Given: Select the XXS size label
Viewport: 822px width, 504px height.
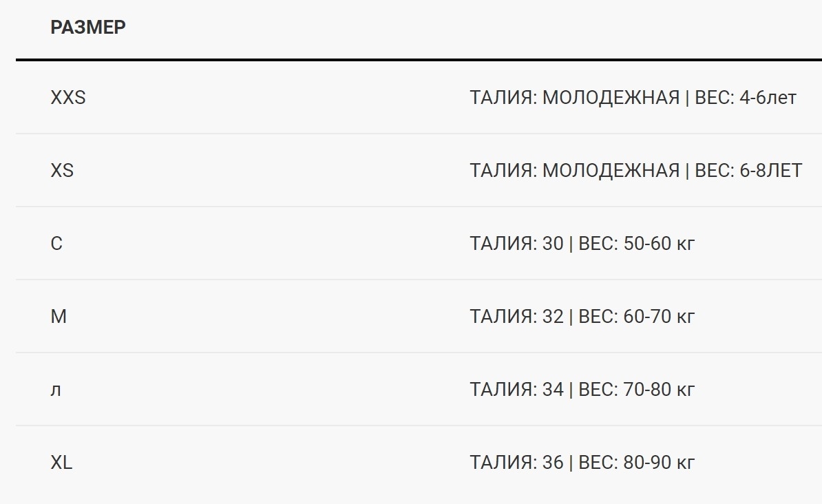Looking at the screenshot, I should point(68,98).
